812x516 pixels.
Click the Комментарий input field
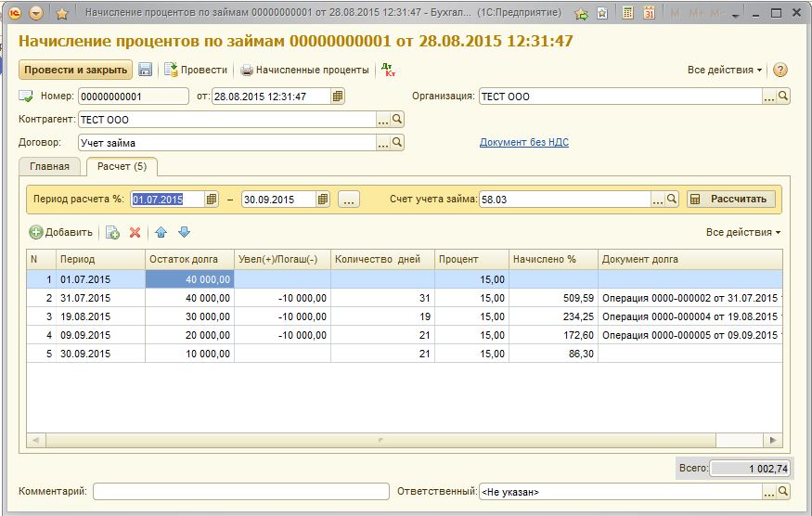(x=240, y=492)
